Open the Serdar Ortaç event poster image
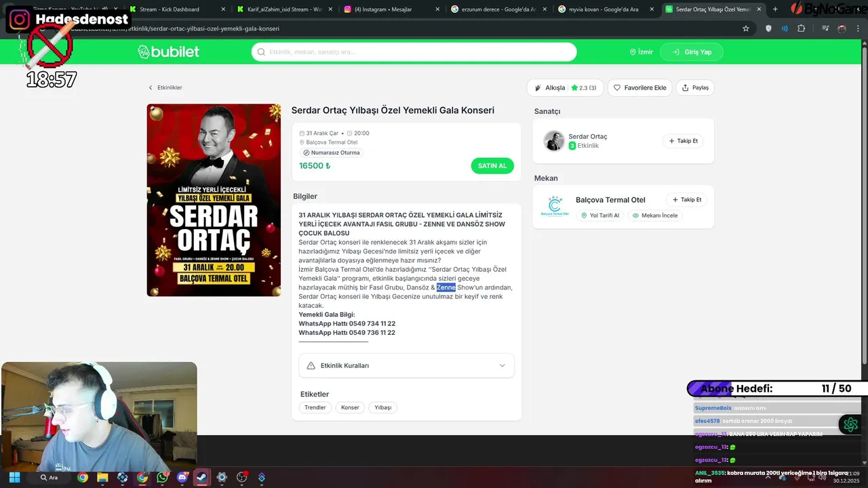Screen dimensions: 868x488 [x=214, y=200]
